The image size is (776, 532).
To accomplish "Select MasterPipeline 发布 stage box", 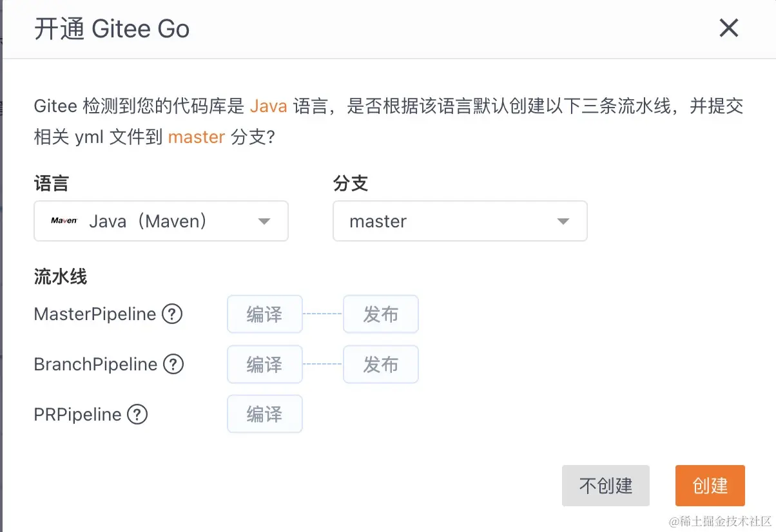I will 380,314.
